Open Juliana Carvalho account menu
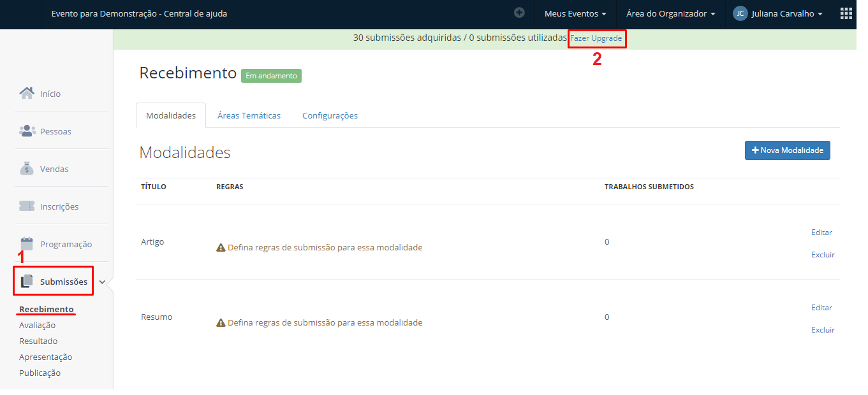The width and height of the screenshot is (868, 395). 778,13
